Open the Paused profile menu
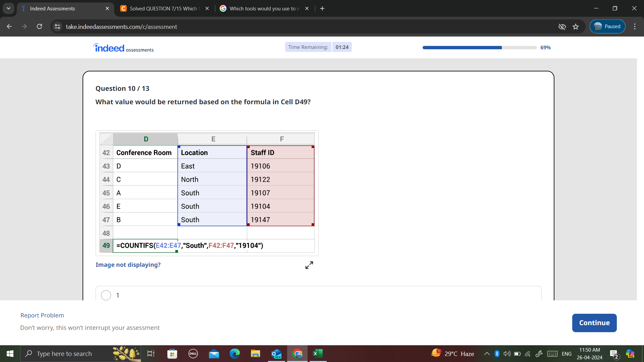The width and height of the screenshot is (644, 362). coord(607,26)
